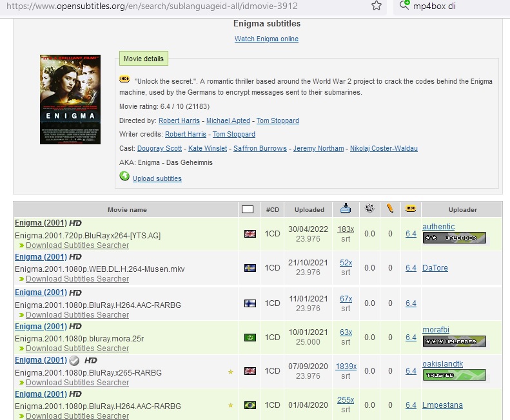Select the Movie rating: 6.4 / 10 text

164,107
